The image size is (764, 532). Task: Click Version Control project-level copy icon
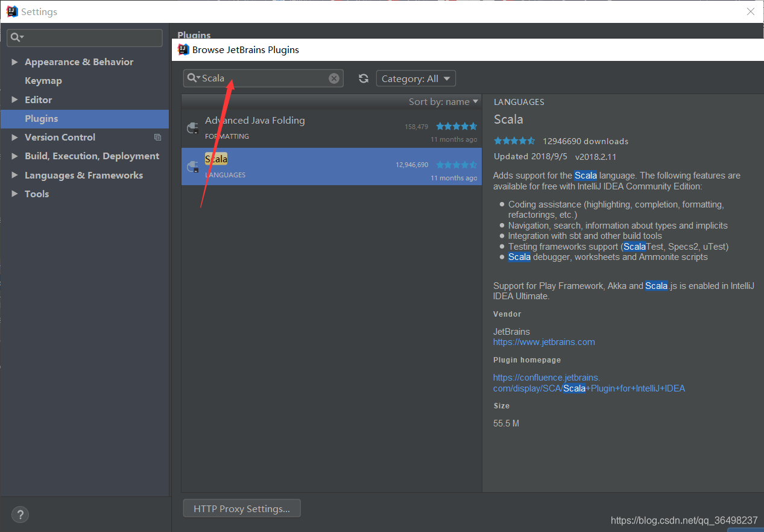tap(158, 138)
